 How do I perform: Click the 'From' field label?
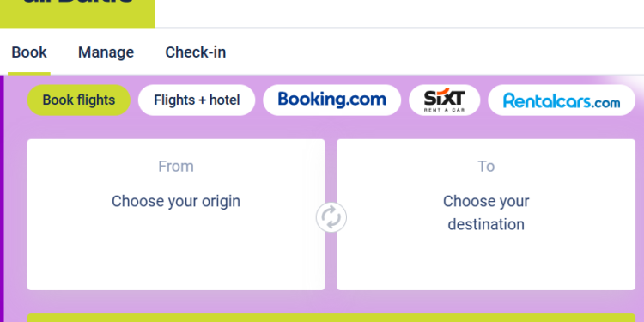pyautogui.click(x=176, y=167)
